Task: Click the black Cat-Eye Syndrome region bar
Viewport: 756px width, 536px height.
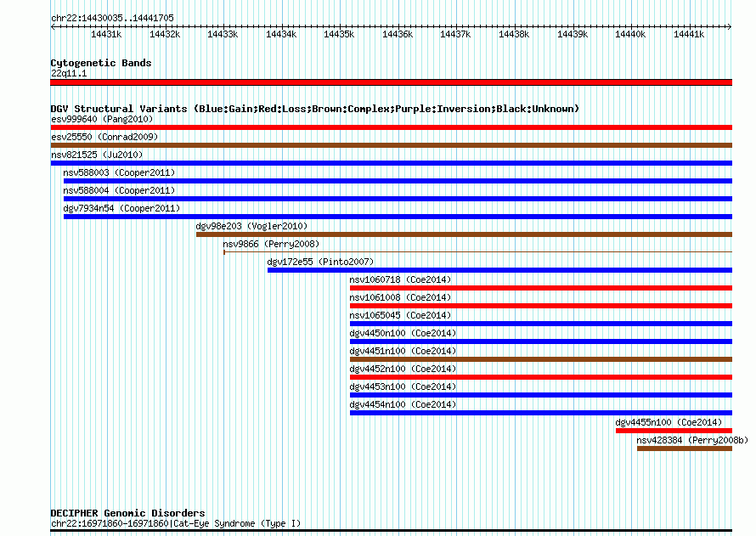Action: pyautogui.click(x=391, y=531)
